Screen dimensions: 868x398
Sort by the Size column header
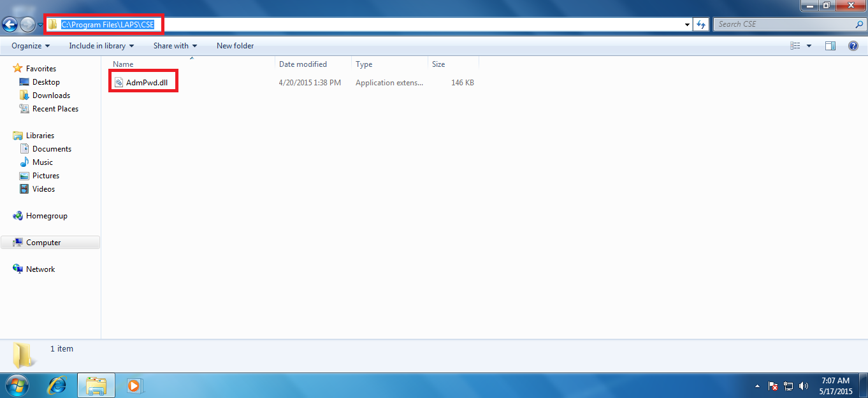pyautogui.click(x=453, y=64)
